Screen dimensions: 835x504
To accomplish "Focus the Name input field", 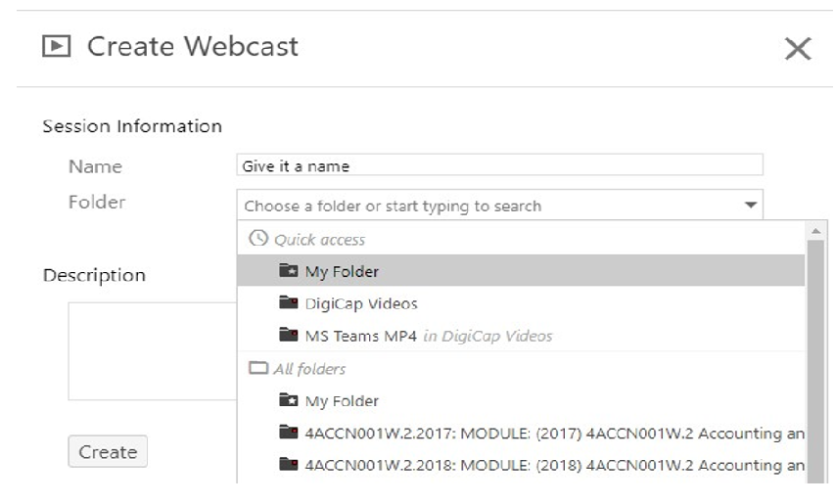I will [499, 165].
